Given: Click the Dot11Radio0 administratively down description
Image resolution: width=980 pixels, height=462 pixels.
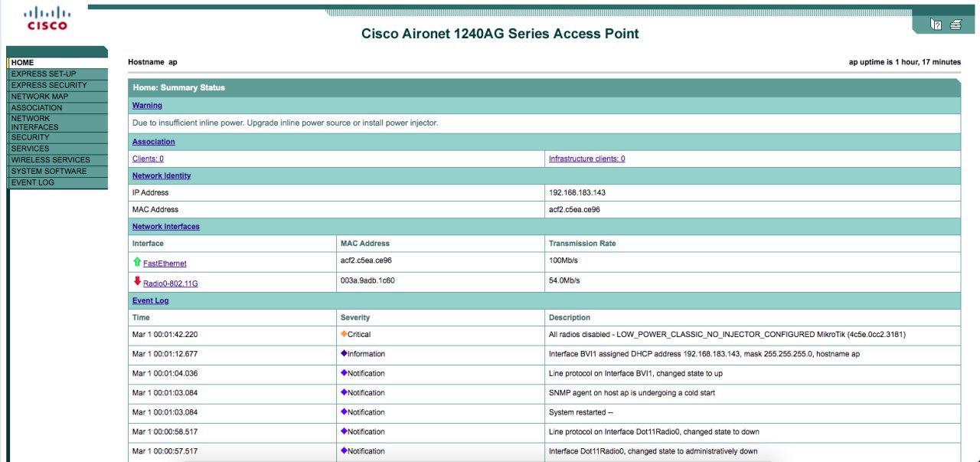Looking at the screenshot, I should click(x=653, y=451).
